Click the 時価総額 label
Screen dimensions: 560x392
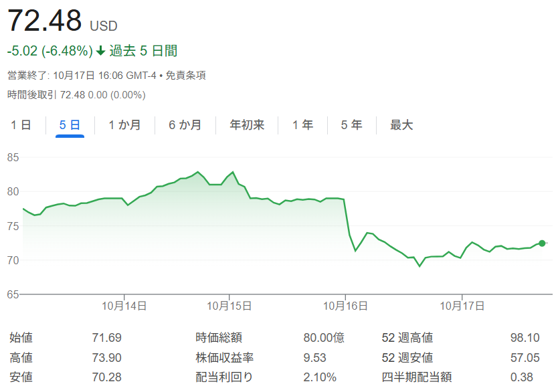tap(218, 338)
